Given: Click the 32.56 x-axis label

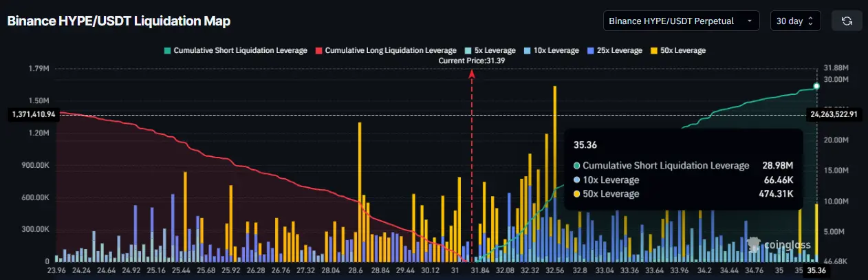Looking at the screenshot, I should [554, 270].
